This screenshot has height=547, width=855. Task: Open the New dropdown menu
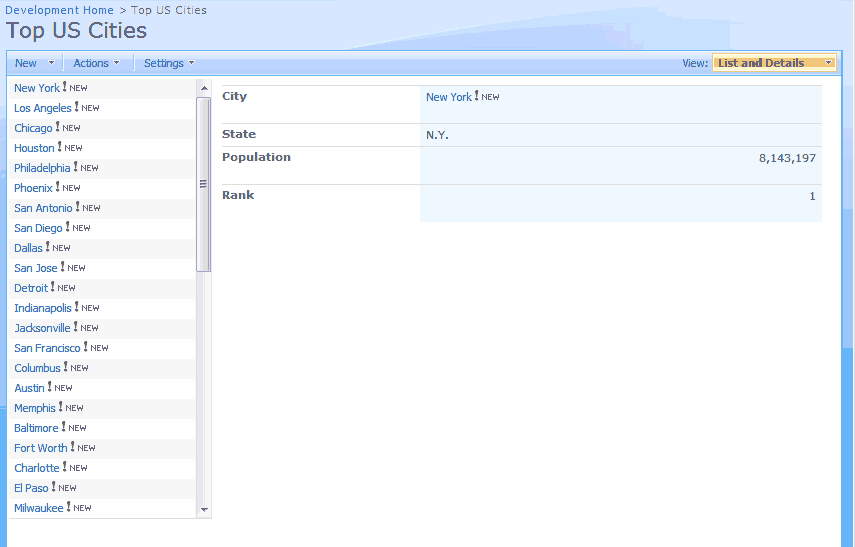[x=33, y=63]
